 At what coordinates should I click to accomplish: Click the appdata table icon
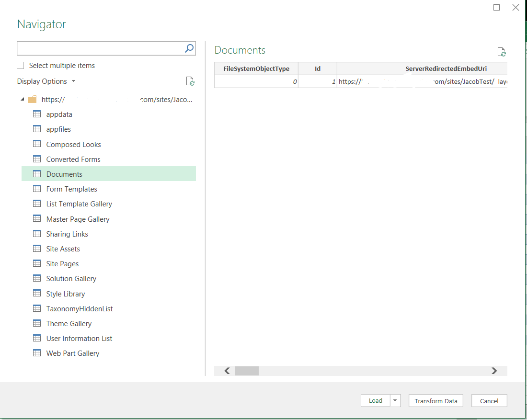[x=37, y=114]
